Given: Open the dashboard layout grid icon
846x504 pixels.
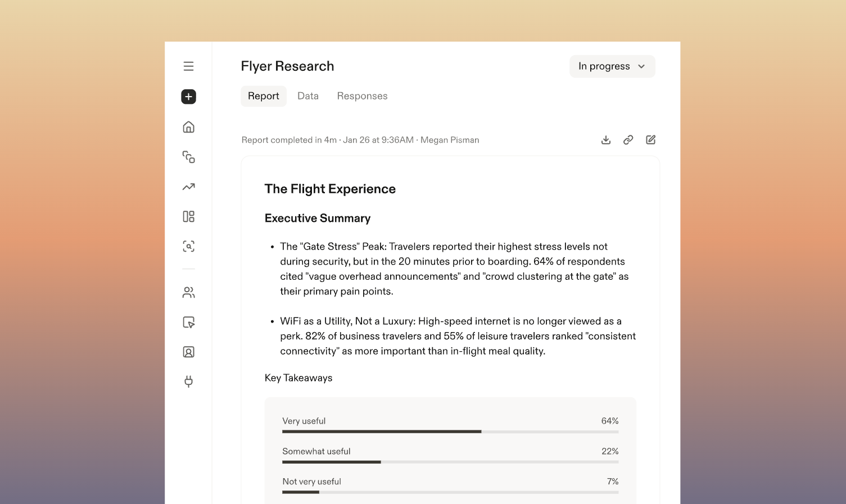Looking at the screenshot, I should coord(188,216).
